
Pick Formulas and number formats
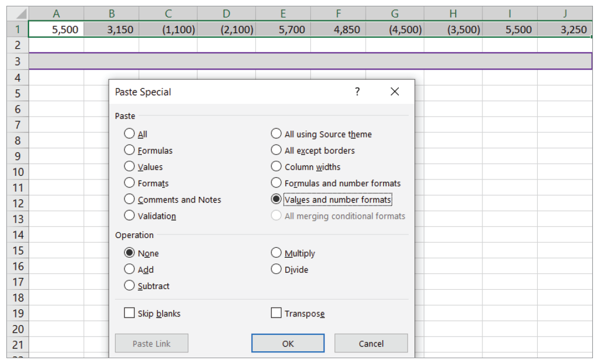point(277,183)
